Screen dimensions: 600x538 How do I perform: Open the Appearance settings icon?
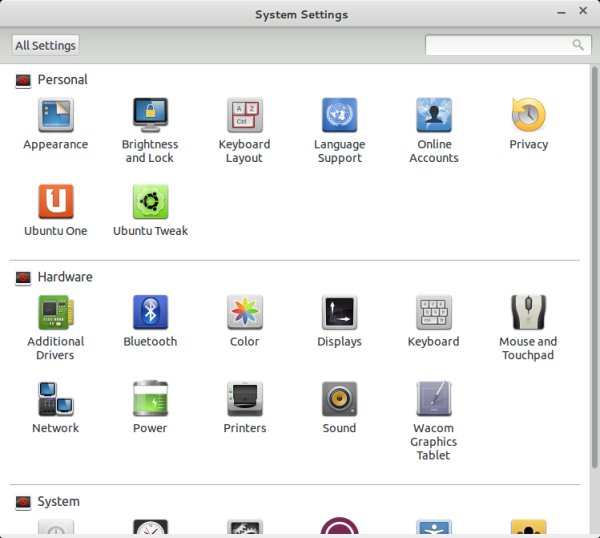pyautogui.click(x=56, y=115)
